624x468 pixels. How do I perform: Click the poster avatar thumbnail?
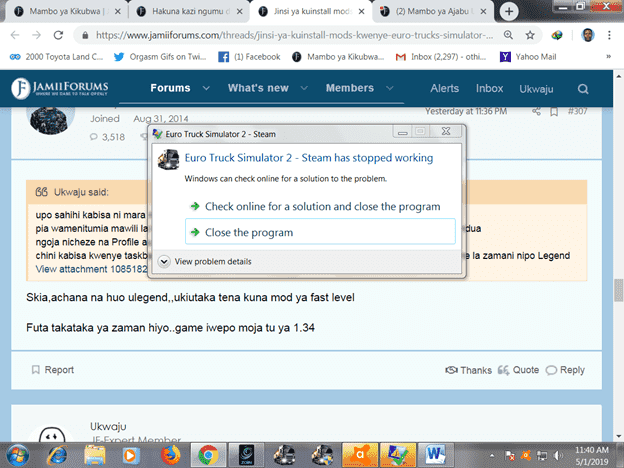tap(50, 120)
